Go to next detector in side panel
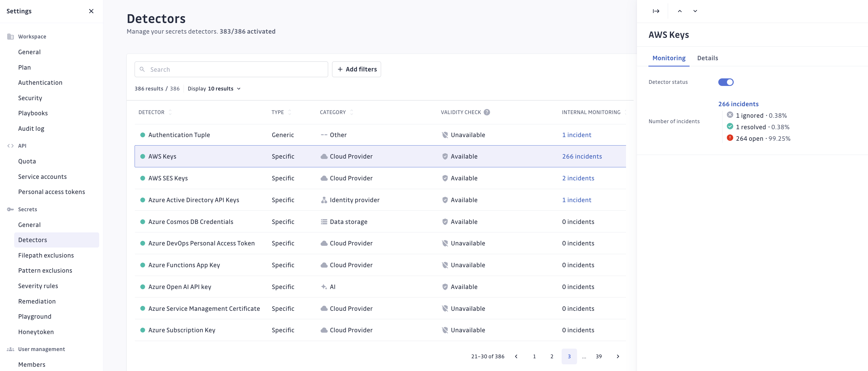Viewport: 868px width, 371px height. tap(695, 11)
